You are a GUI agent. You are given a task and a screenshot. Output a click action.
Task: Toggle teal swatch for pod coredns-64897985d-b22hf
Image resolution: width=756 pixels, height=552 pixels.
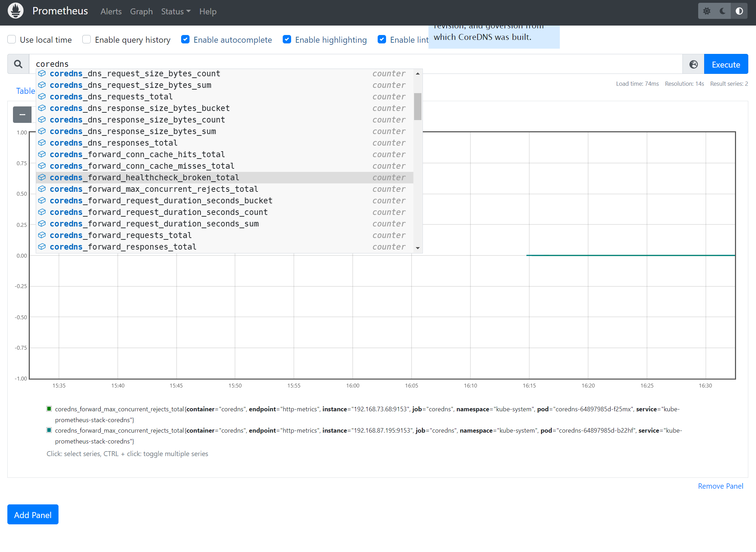(x=49, y=430)
